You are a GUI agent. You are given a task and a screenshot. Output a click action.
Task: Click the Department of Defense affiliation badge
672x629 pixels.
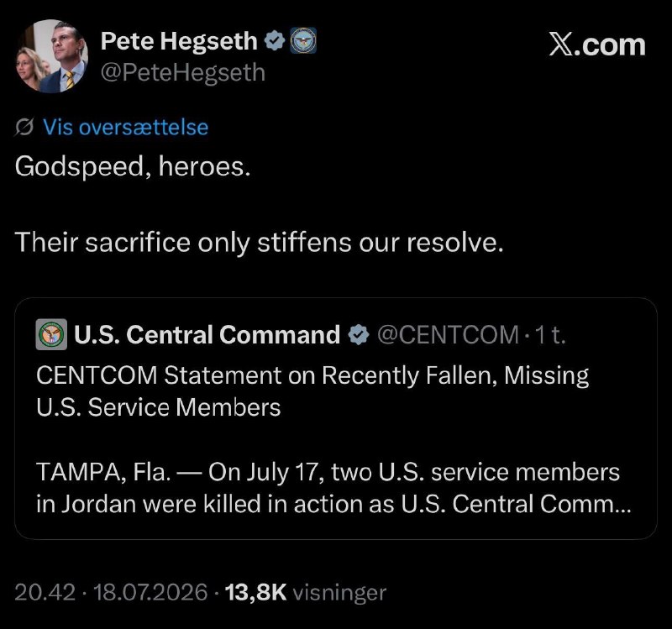tap(303, 40)
